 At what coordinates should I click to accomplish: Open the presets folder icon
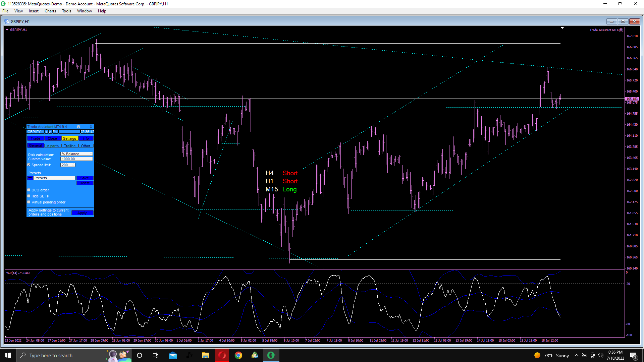coord(30,178)
